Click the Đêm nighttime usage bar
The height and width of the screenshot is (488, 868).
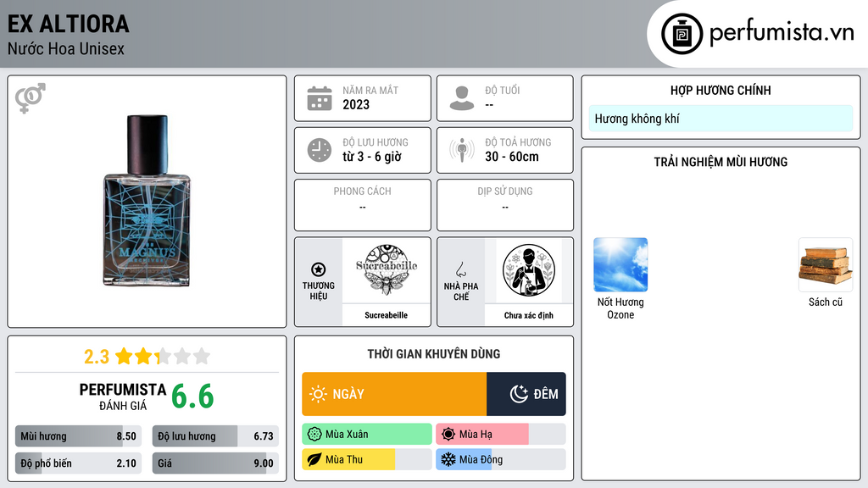pos(526,394)
